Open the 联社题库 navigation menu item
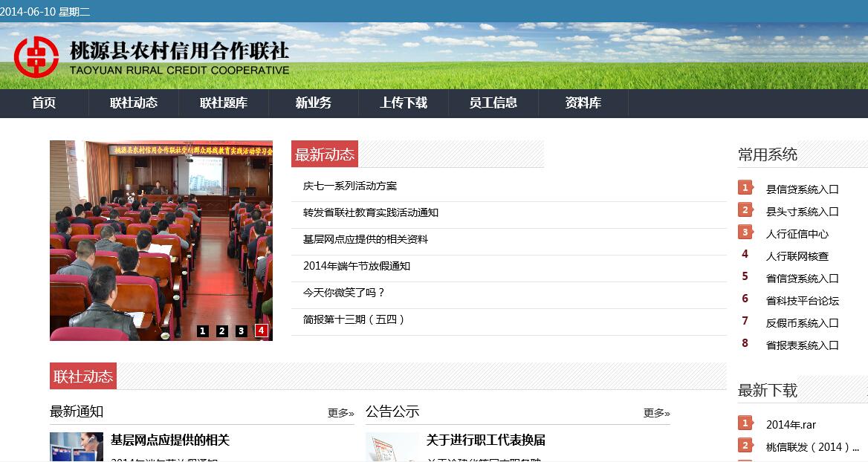868x462 pixels. (224, 103)
